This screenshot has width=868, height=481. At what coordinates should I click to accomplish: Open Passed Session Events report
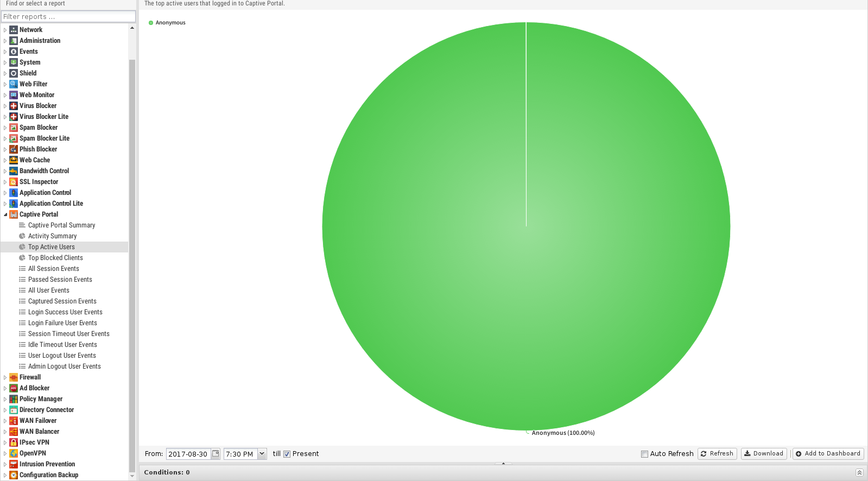[60, 280]
